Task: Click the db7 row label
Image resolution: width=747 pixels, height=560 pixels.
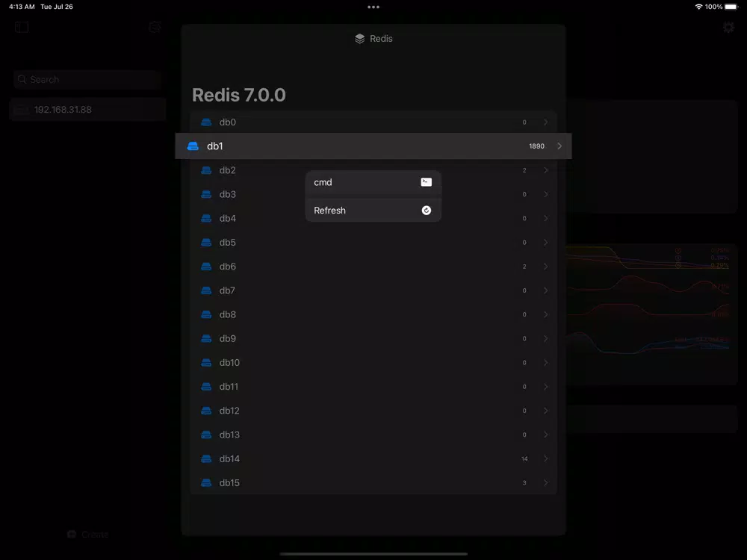Action: click(x=227, y=290)
